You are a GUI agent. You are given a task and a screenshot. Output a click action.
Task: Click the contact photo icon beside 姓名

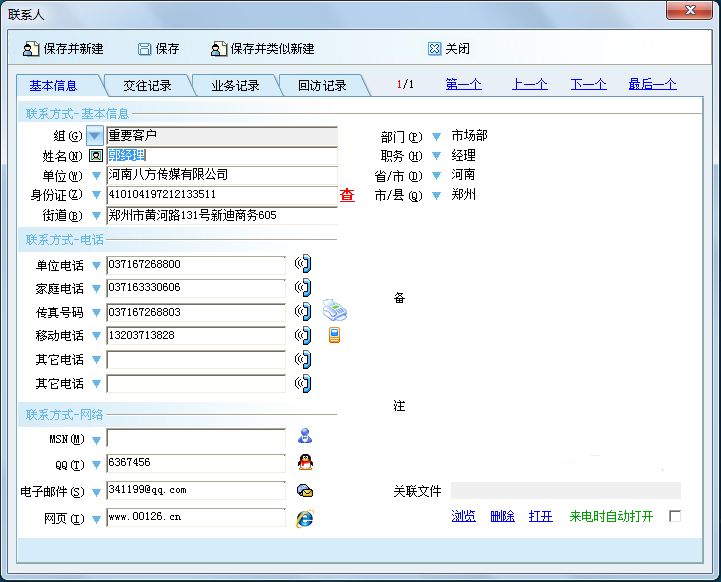point(96,156)
